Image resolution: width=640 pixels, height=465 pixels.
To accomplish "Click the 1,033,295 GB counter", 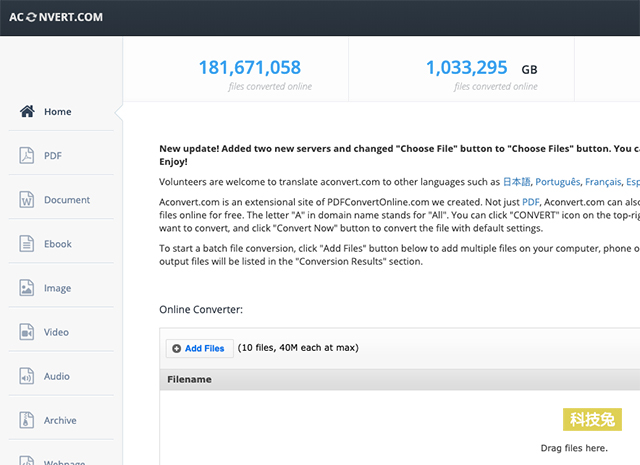I will tap(482, 68).
